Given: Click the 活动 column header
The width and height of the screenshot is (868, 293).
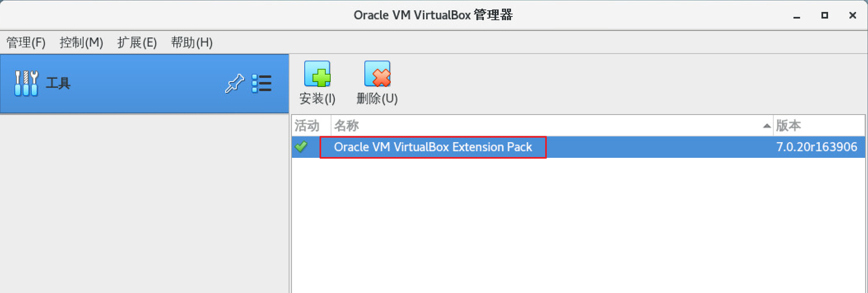Looking at the screenshot, I should click(x=307, y=126).
